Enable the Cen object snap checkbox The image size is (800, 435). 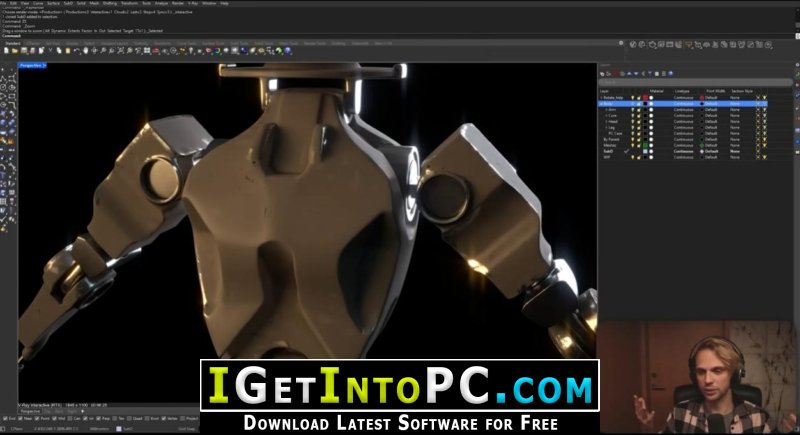click(x=70, y=419)
